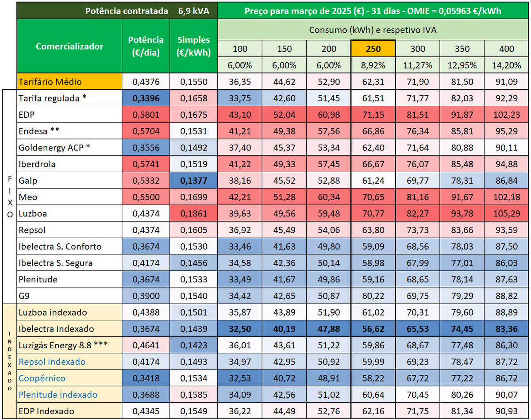
Task: Click the 0,3418 power price in Coopérnico row
Action: [146, 378]
